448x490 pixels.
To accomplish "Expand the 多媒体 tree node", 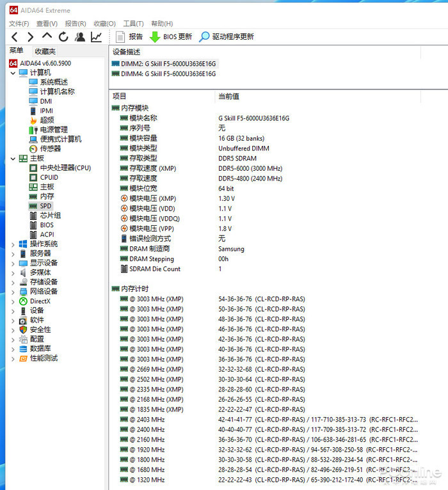I will tap(13, 273).
